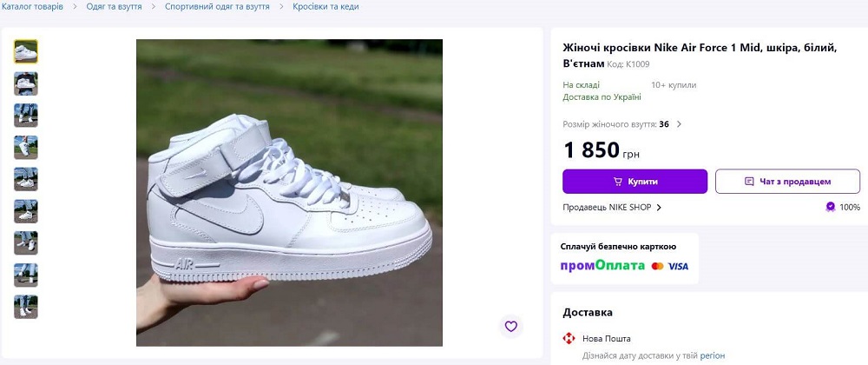Select the second product thumbnail

[x=25, y=84]
